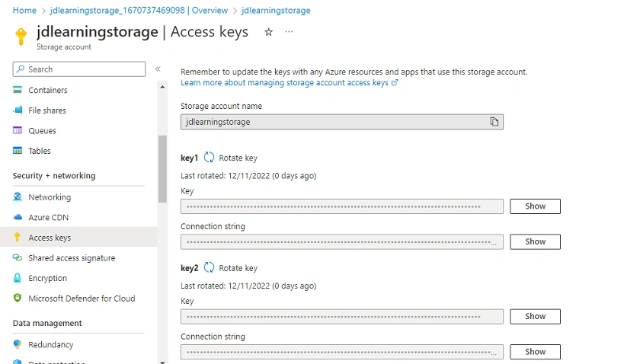The height and width of the screenshot is (364, 640).
Task: Click the Redundancy globe icon
Action: click(18, 344)
